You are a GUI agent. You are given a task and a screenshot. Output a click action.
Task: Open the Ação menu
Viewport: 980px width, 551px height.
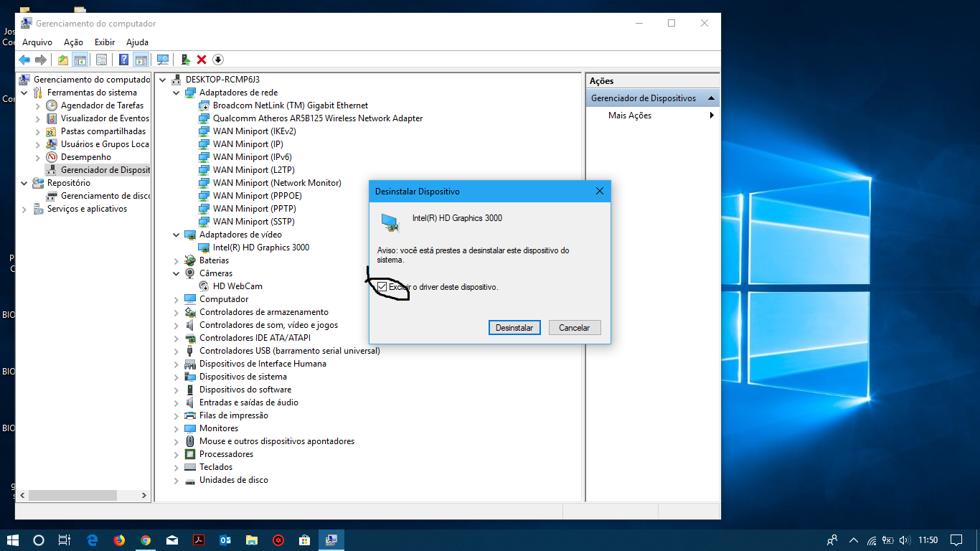tap(73, 42)
